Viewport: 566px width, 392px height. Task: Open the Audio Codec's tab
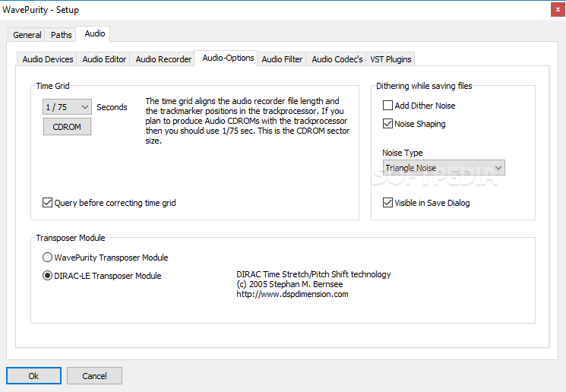[x=337, y=59]
